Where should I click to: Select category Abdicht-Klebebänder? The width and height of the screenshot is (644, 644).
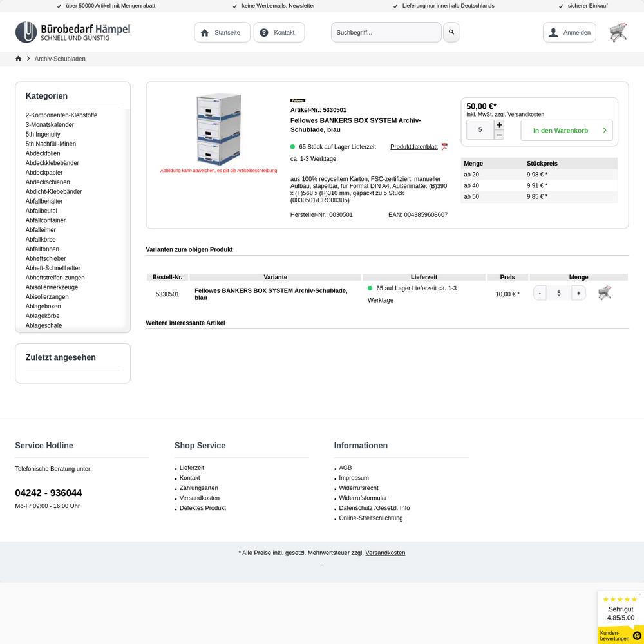click(x=54, y=191)
